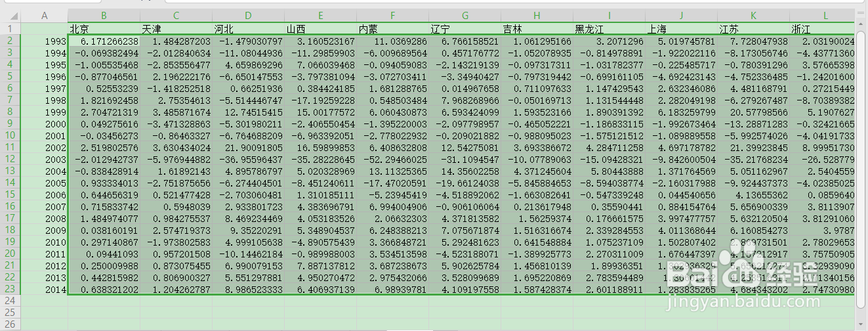Select row 26 header
Screen dimensions: 868x331
click(x=10, y=324)
